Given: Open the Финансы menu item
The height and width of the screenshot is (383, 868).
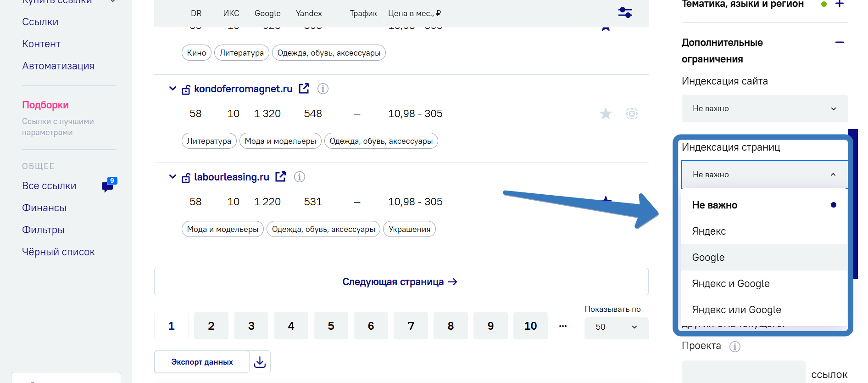Looking at the screenshot, I should 44,208.
